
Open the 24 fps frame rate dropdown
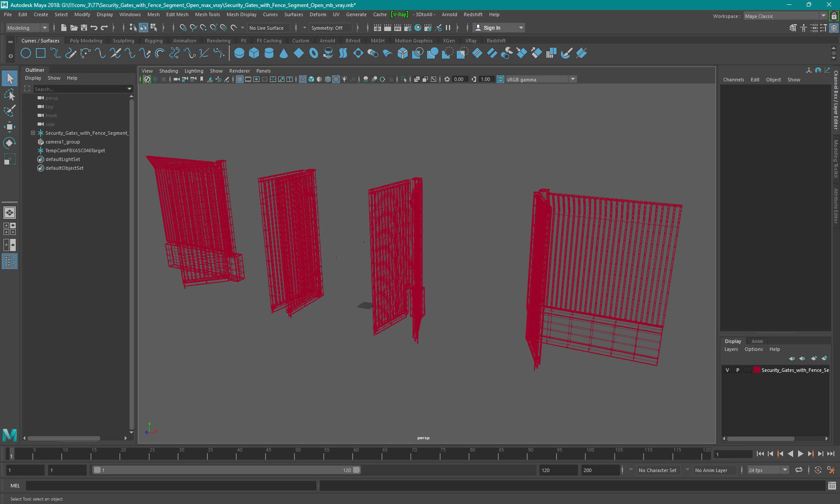click(768, 470)
